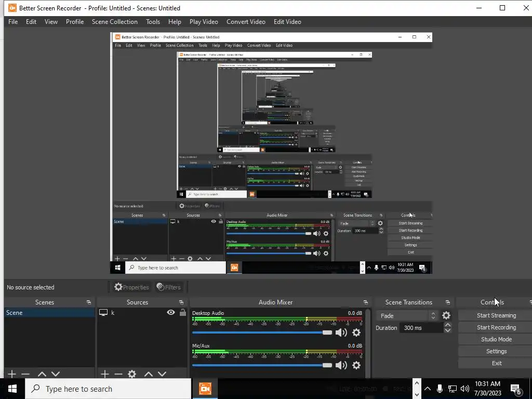This screenshot has width=532, height=399.
Task: Move source down in Sources panel
Action: [x=162, y=374]
